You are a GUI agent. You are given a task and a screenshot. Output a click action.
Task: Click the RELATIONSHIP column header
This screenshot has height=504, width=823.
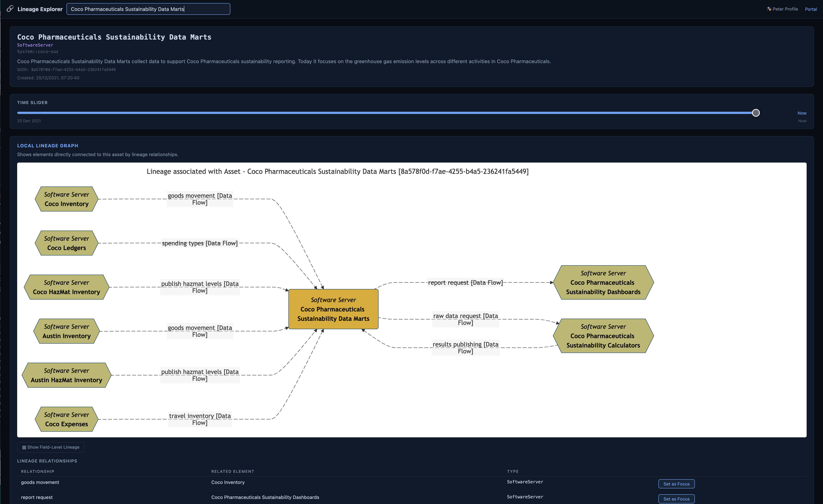pyautogui.click(x=37, y=472)
